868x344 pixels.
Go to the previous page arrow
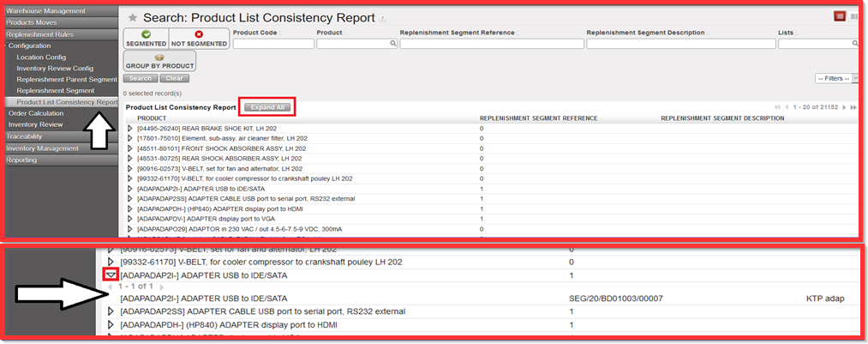point(787,107)
